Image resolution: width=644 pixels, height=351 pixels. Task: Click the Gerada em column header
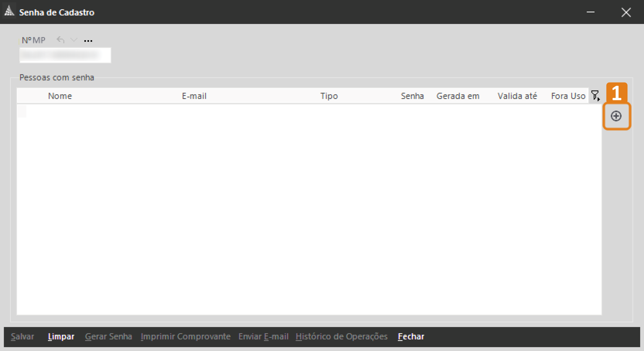pyautogui.click(x=458, y=96)
